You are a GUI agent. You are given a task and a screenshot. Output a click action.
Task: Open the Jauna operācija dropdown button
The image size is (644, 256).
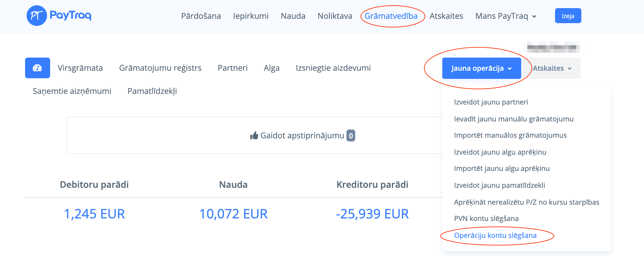[481, 68]
